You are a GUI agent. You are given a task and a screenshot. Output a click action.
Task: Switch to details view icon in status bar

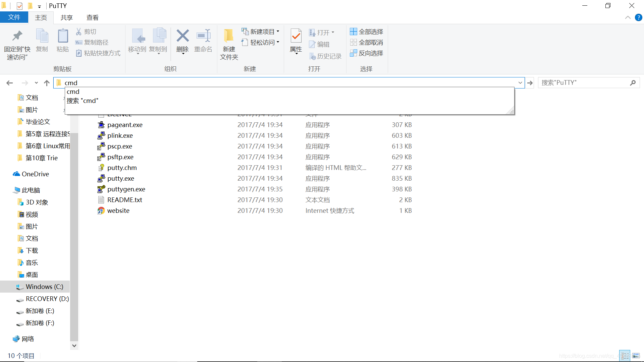(x=625, y=356)
